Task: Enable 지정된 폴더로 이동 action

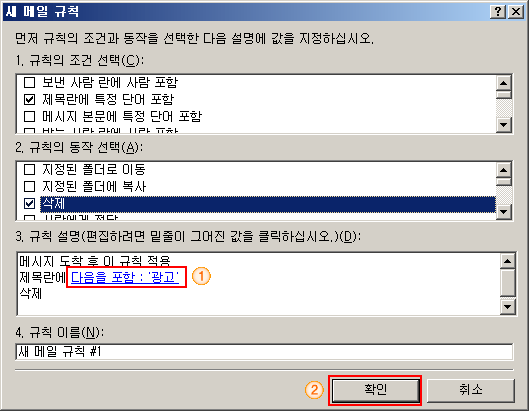Action: click(x=30, y=169)
